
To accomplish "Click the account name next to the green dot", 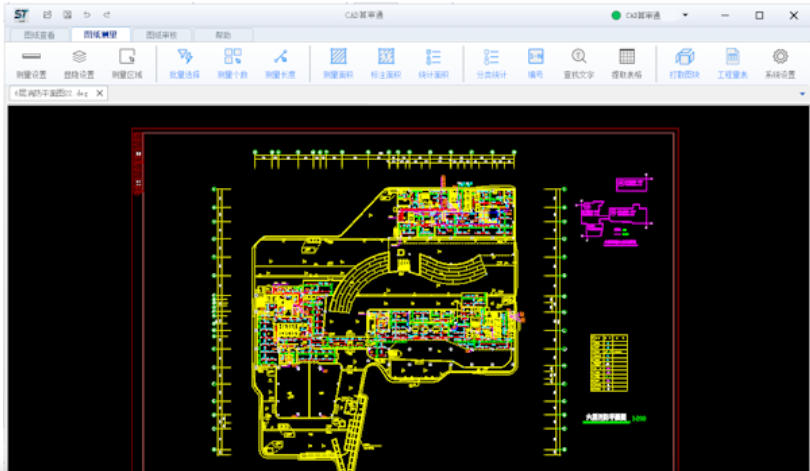I will click(x=643, y=15).
